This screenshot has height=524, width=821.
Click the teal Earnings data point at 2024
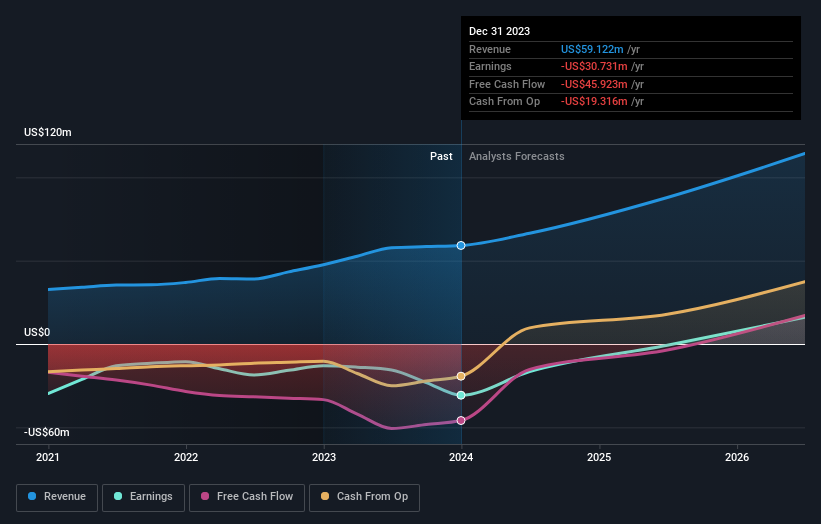[461, 395]
